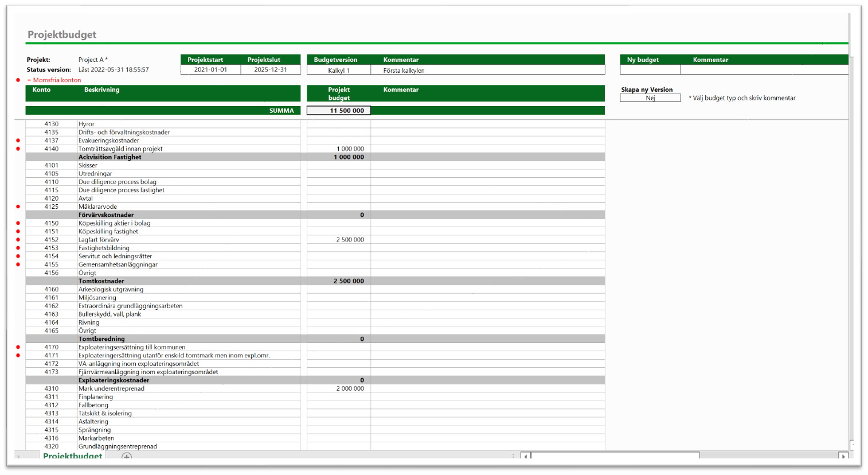This screenshot has width=868, height=475.
Task: Select budget cell for 4140 Tomträttsavgäld
Action: click(x=339, y=149)
